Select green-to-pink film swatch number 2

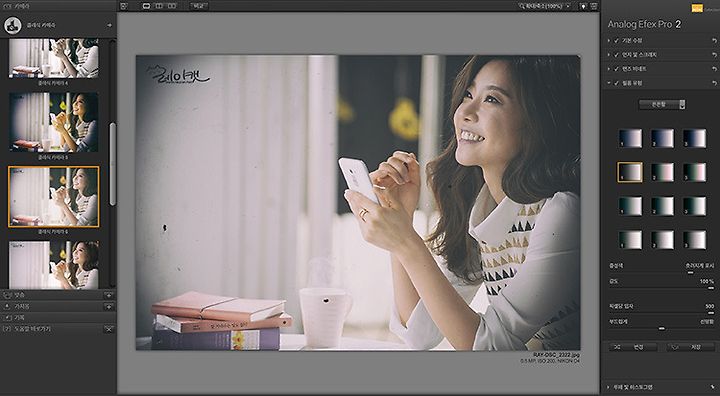point(662,172)
